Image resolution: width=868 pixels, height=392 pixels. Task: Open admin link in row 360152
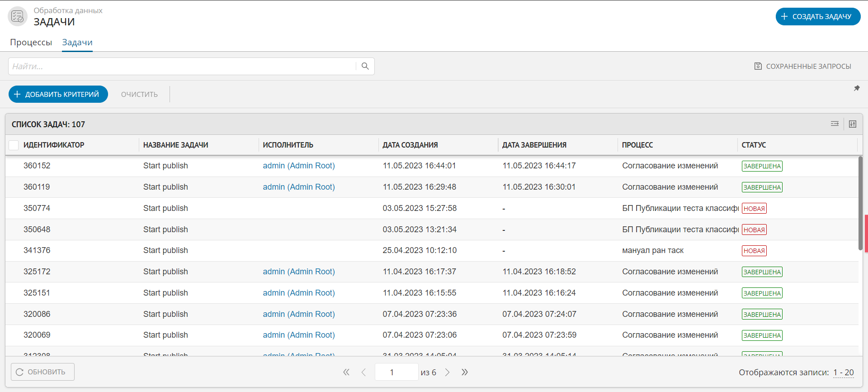point(299,166)
